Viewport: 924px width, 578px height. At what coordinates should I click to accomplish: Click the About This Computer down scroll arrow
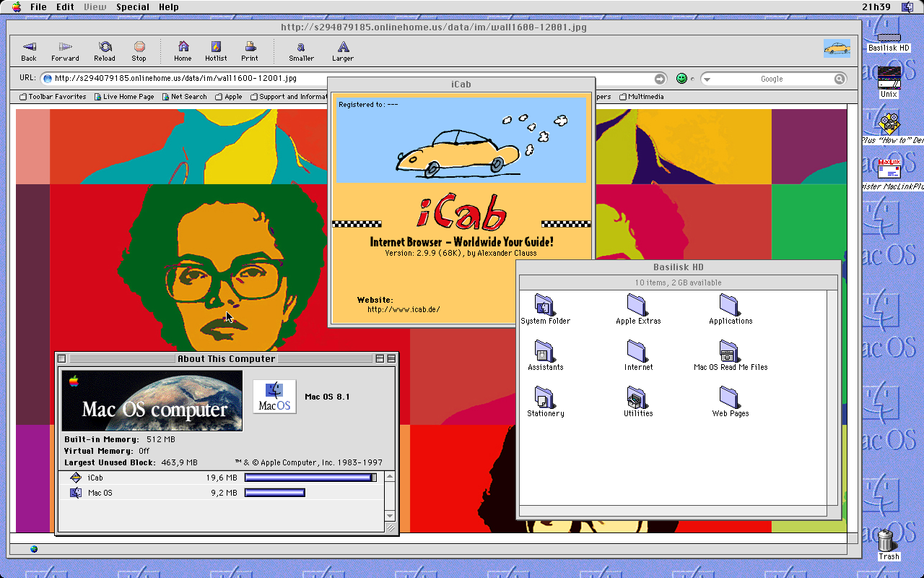coord(390,516)
